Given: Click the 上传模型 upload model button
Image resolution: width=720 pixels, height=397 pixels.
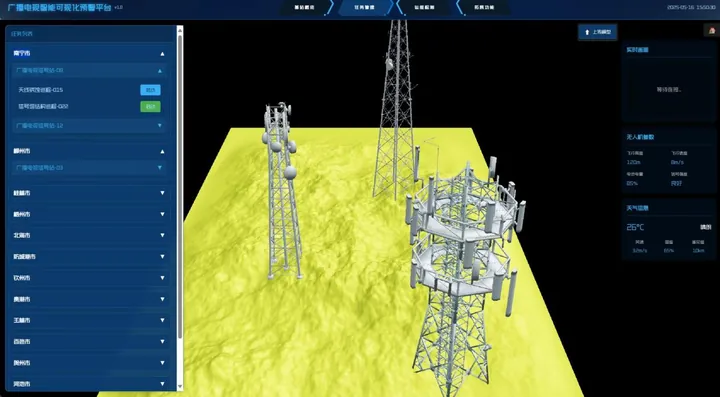Looking at the screenshot, I should tap(597, 32).
